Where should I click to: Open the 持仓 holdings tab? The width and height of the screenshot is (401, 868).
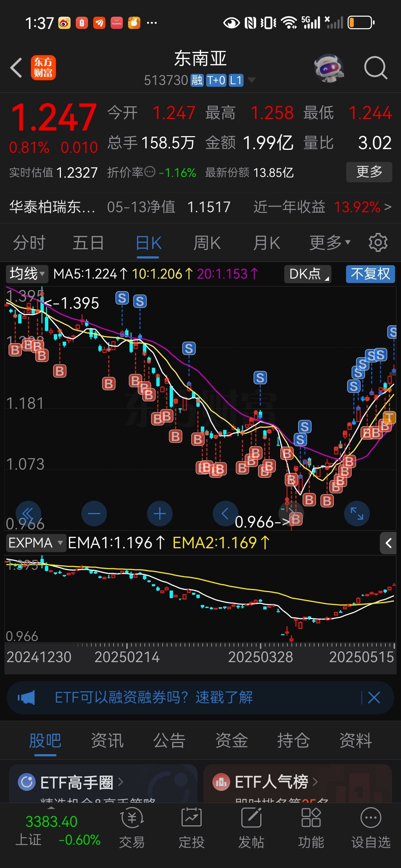(x=294, y=741)
